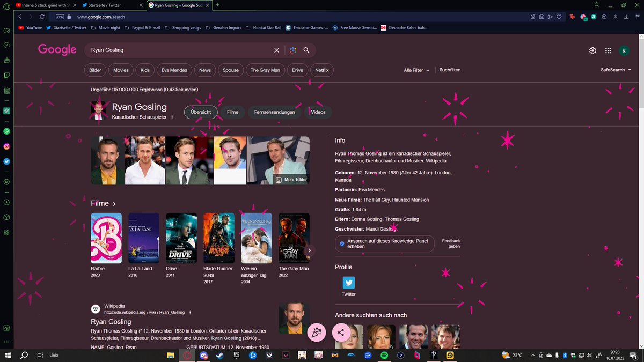Open Eva Mendes partner link

(371, 190)
